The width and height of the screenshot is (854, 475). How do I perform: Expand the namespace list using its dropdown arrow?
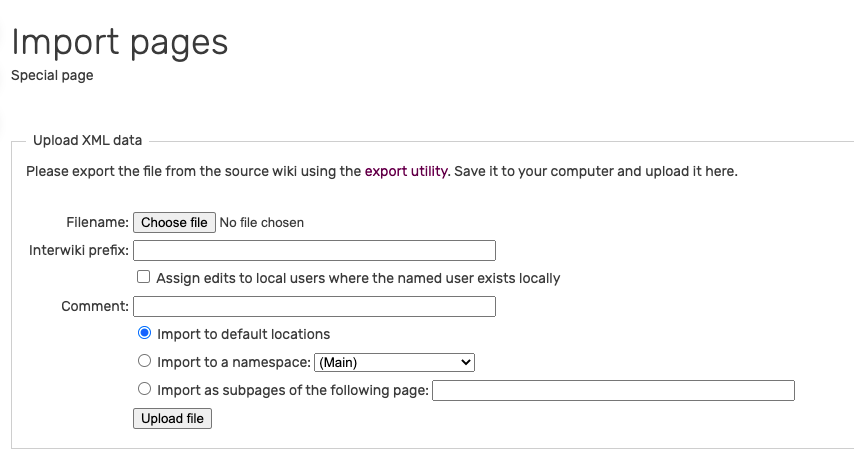[x=465, y=362]
